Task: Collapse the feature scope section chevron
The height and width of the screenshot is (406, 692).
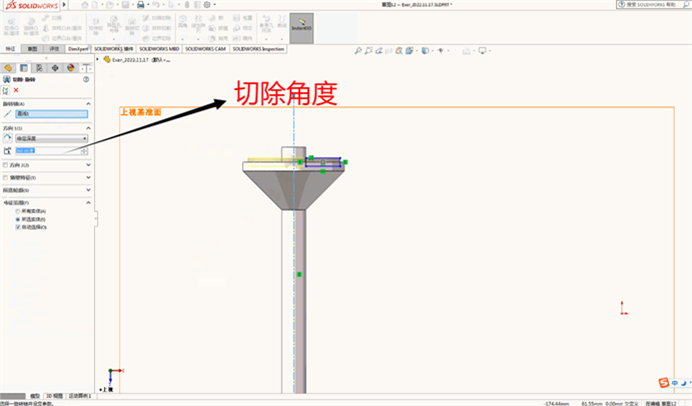Action: (x=88, y=203)
